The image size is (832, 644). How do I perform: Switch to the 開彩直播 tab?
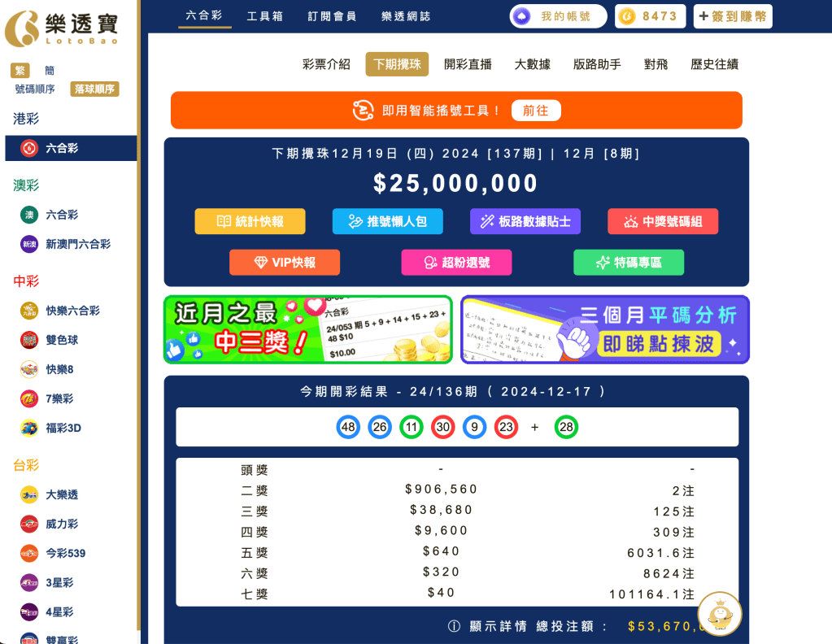point(468,64)
